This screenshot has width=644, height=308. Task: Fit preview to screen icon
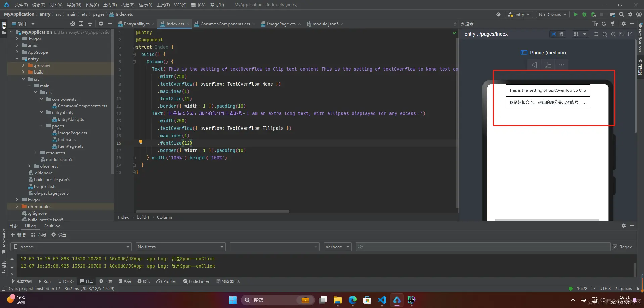622,34
